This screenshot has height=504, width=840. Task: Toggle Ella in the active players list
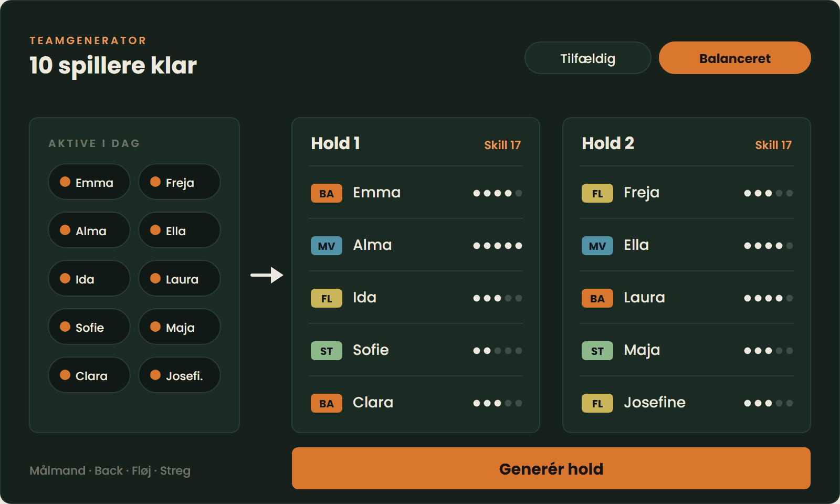pyautogui.click(x=180, y=230)
